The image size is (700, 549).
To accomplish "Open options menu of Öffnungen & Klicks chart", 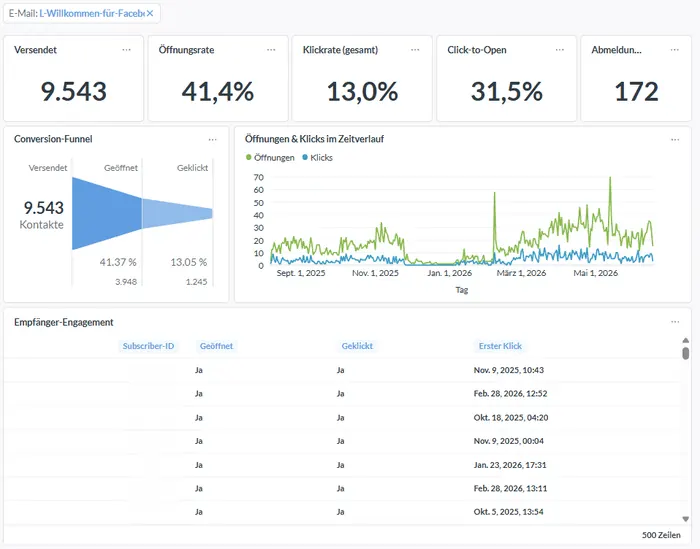I will coord(675,140).
